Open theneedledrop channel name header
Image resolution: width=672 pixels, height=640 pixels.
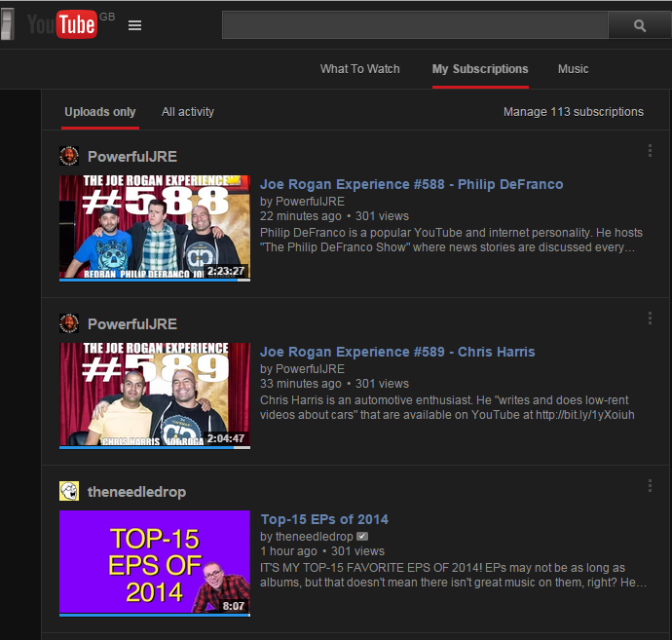[x=136, y=492]
